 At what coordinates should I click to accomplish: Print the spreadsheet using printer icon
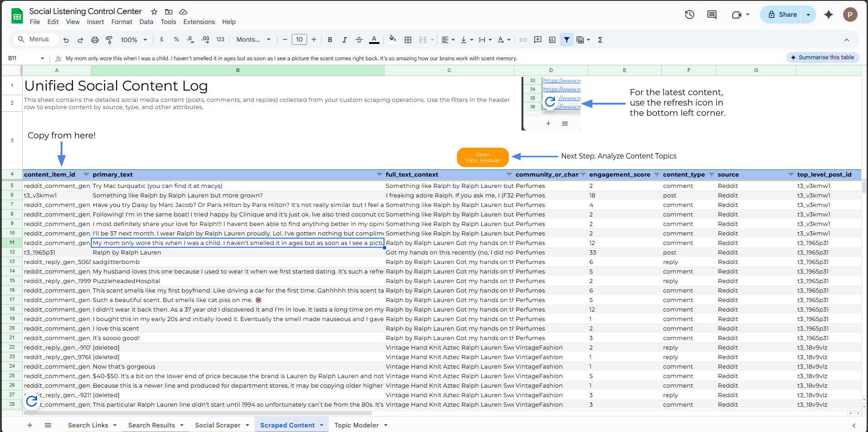95,40
